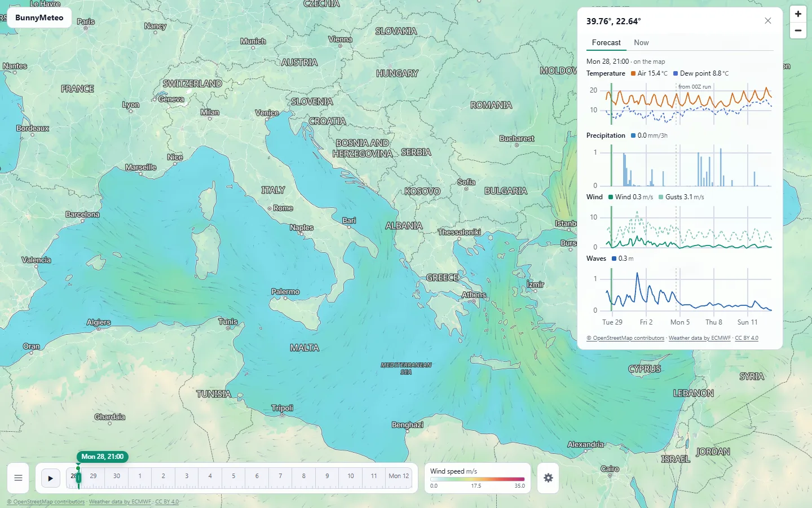Click Palermo city label on map
This screenshot has height=508, width=812.
coord(285,292)
